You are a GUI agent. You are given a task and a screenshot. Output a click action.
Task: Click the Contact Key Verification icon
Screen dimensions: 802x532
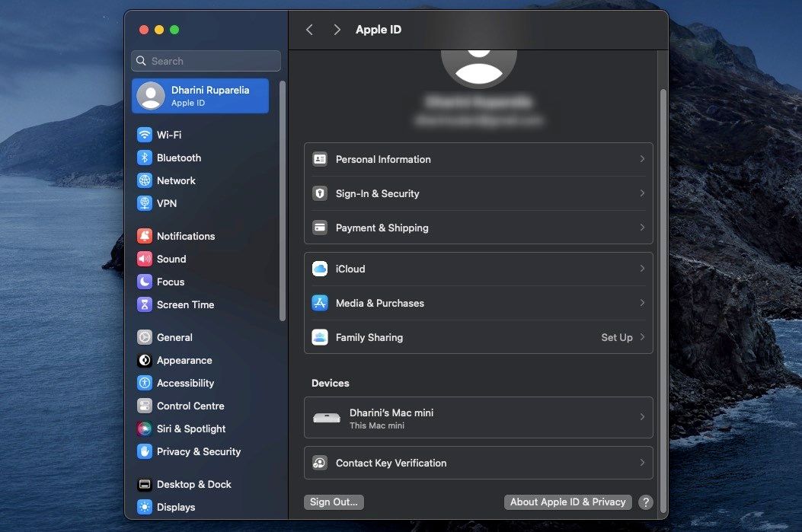[x=320, y=463]
